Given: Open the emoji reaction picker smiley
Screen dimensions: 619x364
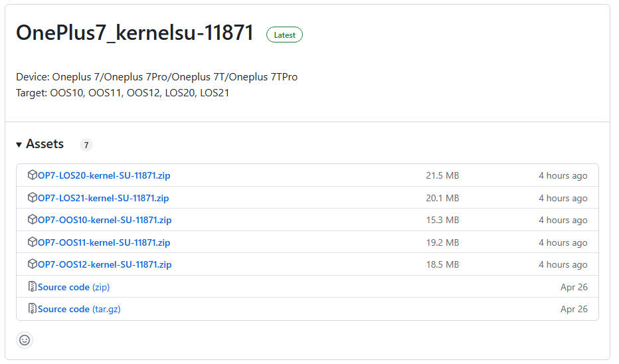Looking at the screenshot, I should [x=25, y=340].
